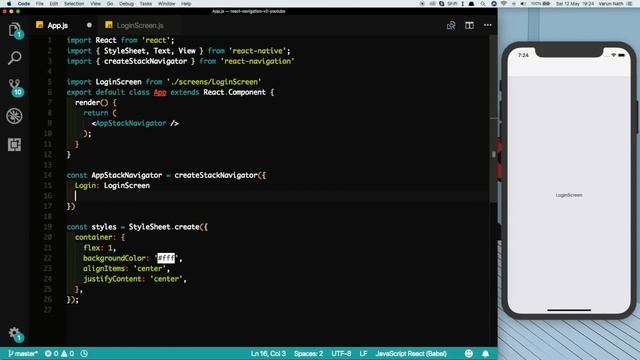Click 'createStackNavigator' in the line 3 import
This screenshot has width=640, height=360.
(145, 61)
